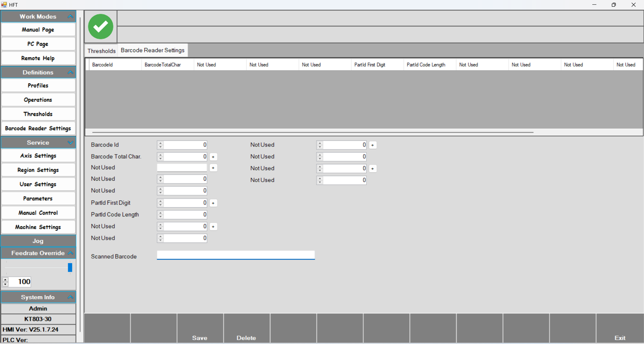644x344 pixels.
Task: Expand the Service section chevron
Action: pos(70,143)
